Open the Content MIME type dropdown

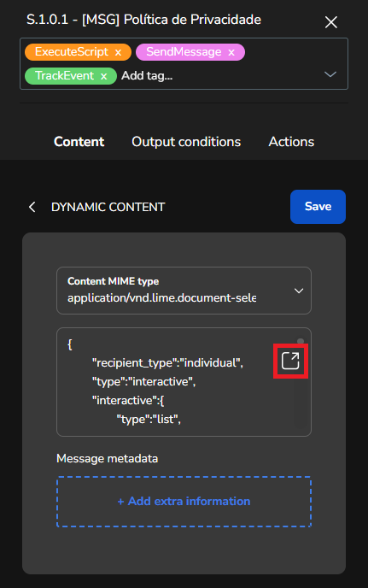(x=184, y=291)
